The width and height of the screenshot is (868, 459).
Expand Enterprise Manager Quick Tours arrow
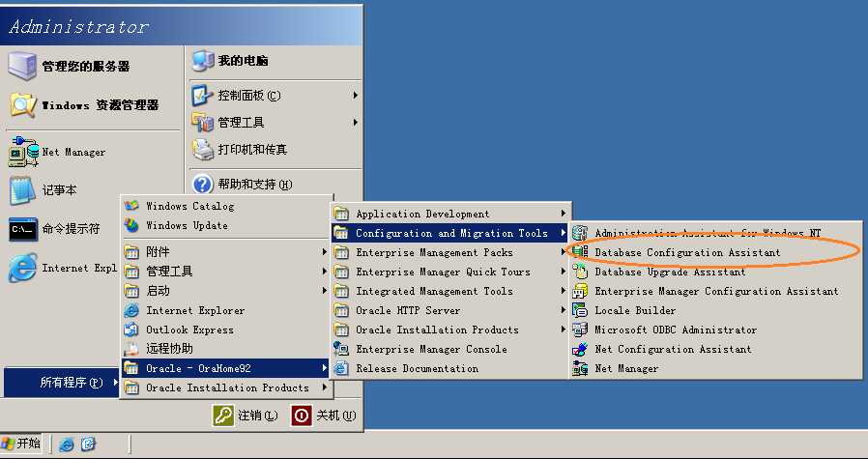coord(563,272)
